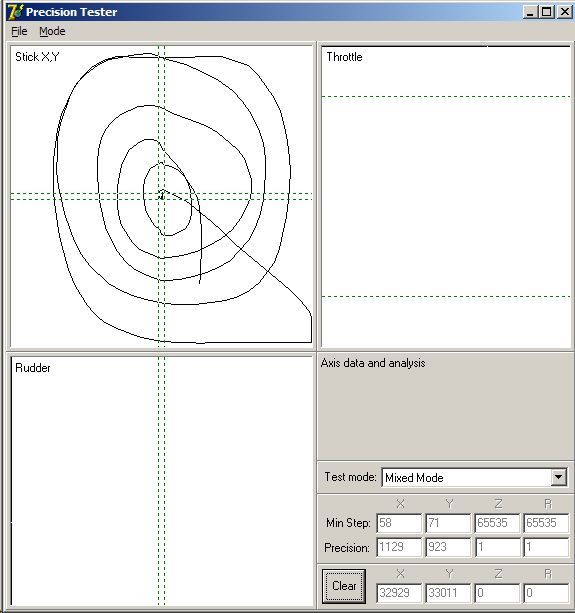Maximize the Precision Tester window

546,12
